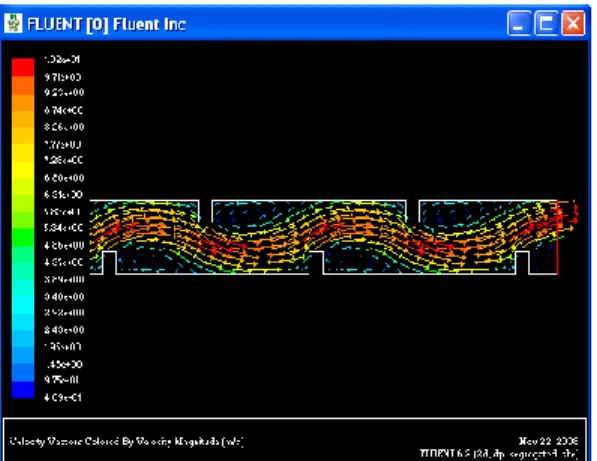Click the date Nov 22, 2006

(548, 441)
